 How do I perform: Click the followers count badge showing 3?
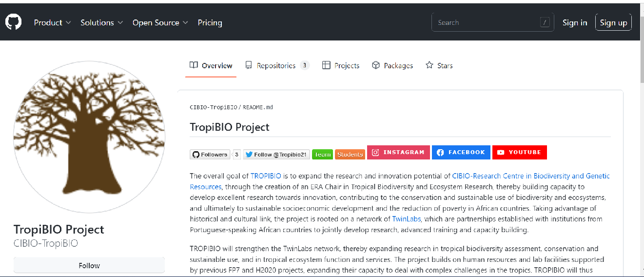(236, 155)
